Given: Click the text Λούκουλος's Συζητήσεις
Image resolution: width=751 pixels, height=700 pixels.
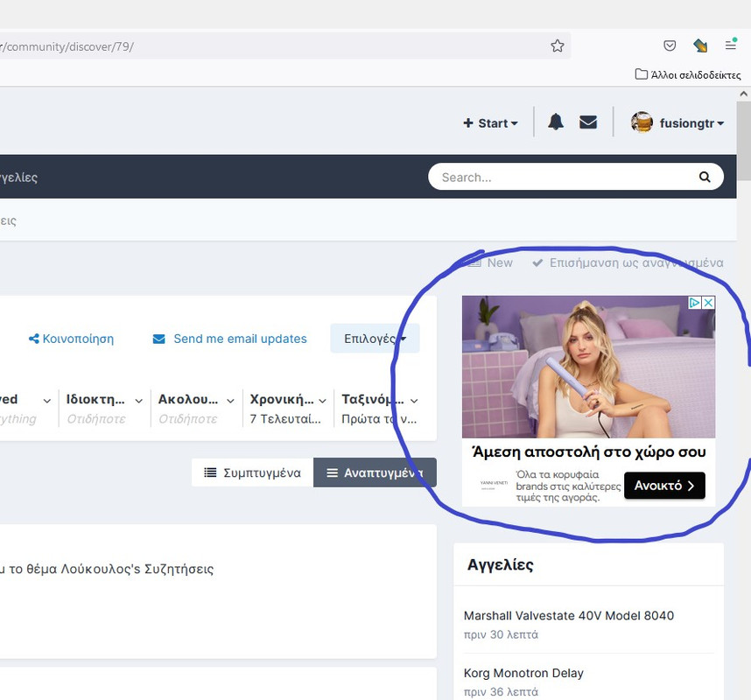Looking at the screenshot, I should [137, 569].
